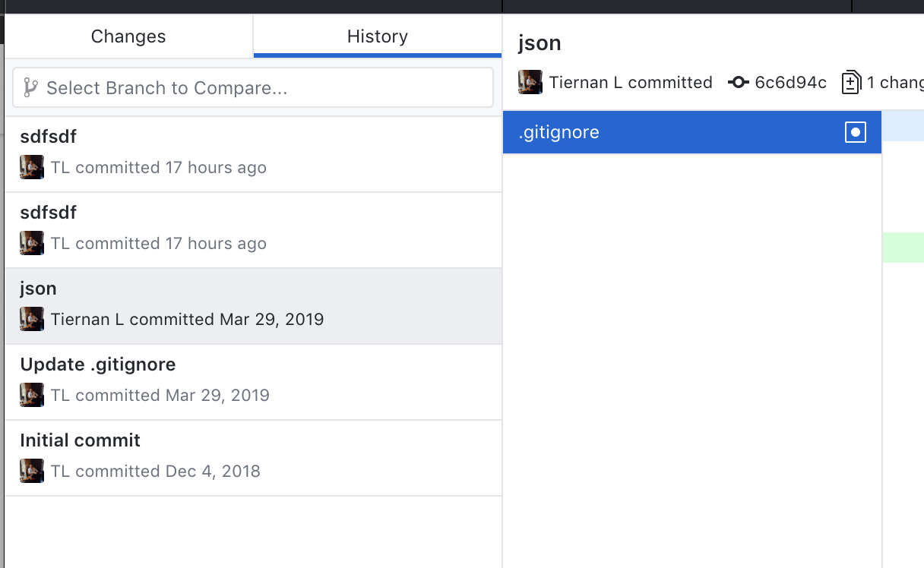Click the modified status indicator on .gitignore
The height and width of the screenshot is (568, 924).
coord(856,131)
